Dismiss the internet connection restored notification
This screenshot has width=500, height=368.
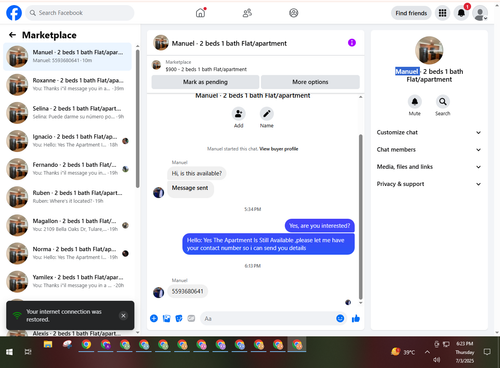click(123, 315)
